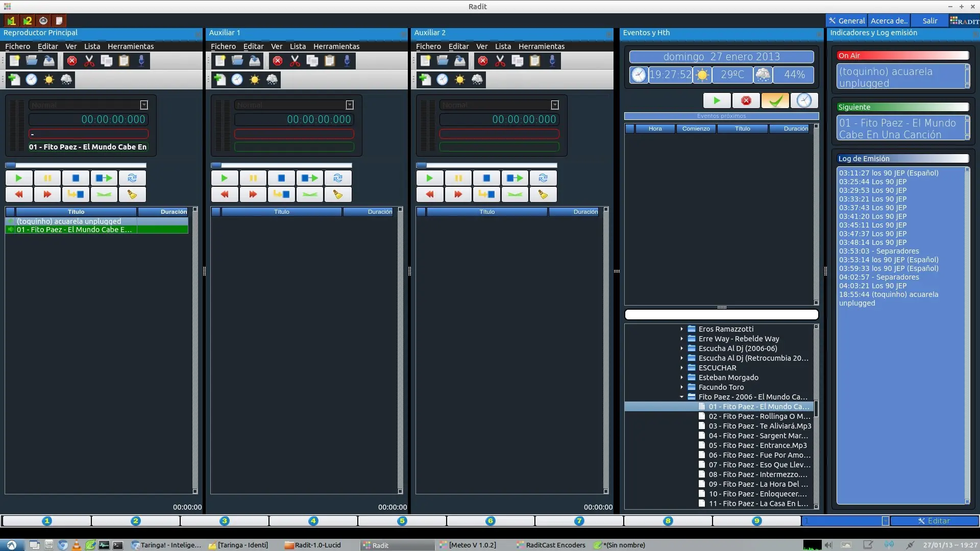Click the speaker icon in top-left toolbar
The height and width of the screenshot is (551, 980).
click(x=43, y=20)
